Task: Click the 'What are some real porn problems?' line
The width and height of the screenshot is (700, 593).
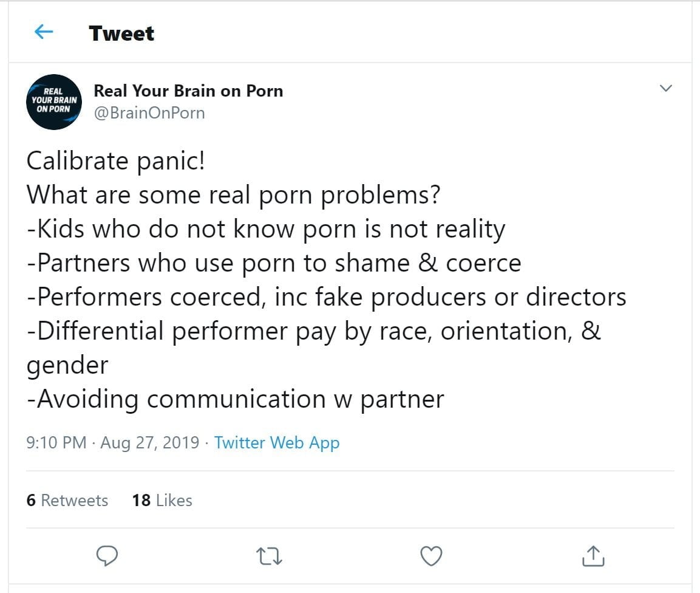Action: click(x=234, y=195)
